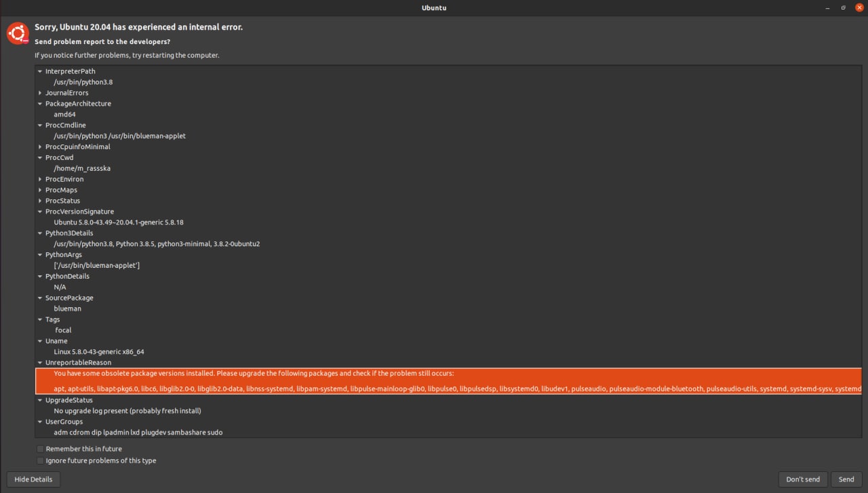Click the Hide Details button
This screenshot has width=868, height=493.
tap(33, 479)
